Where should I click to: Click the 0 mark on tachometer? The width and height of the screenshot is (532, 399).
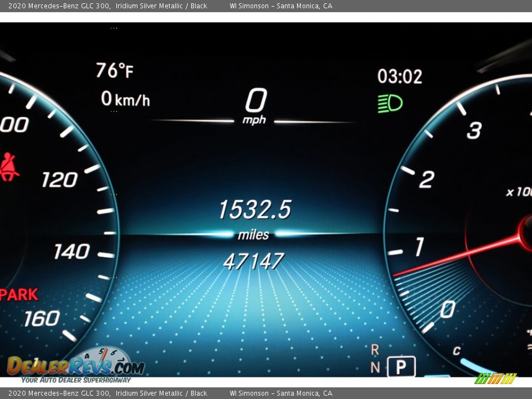pos(448,309)
